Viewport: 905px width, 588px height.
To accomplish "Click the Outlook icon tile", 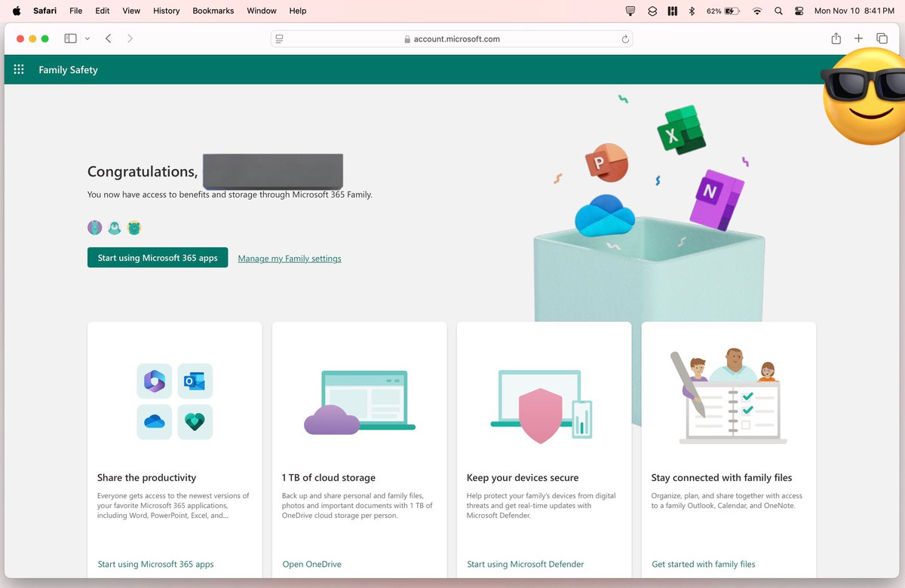I will click(195, 381).
